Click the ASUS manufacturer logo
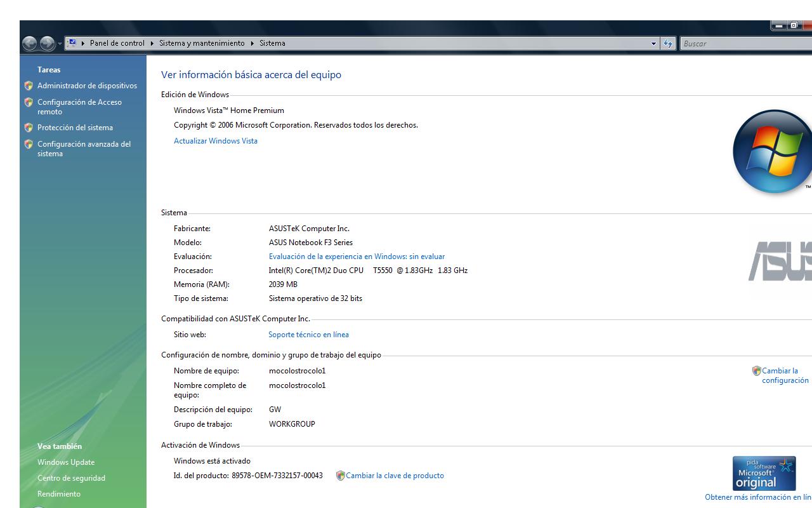 pyautogui.click(x=780, y=261)
